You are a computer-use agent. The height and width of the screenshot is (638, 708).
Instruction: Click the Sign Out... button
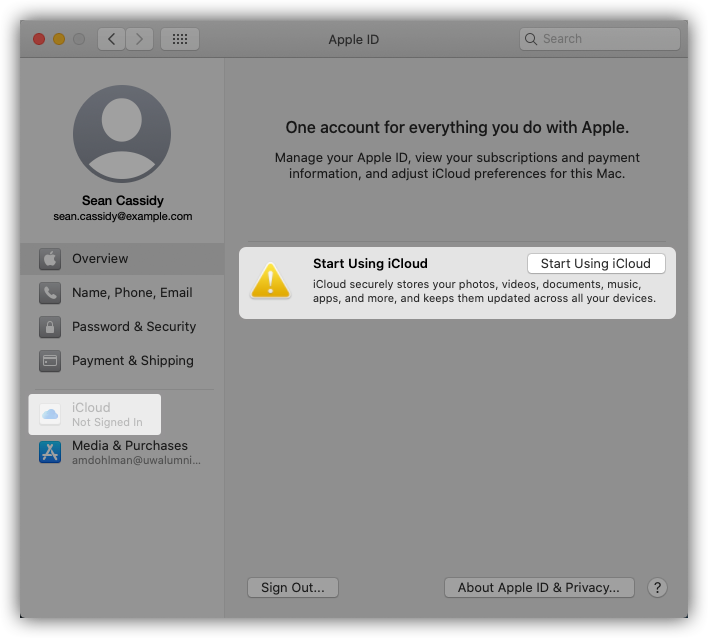click(x=293, y=587)
